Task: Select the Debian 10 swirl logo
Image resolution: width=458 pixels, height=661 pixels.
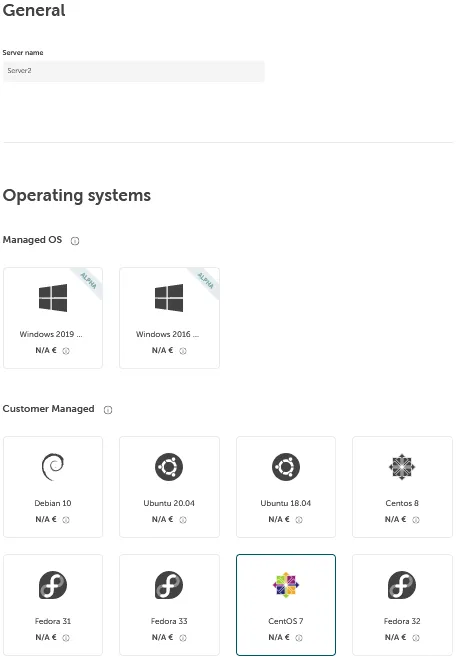Action: [x=53, y=467]
